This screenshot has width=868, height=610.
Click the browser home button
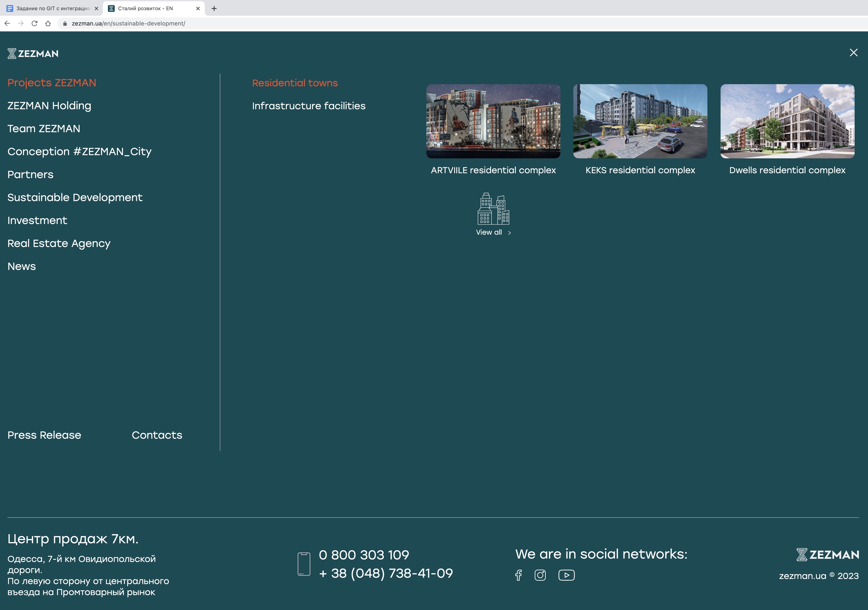(x=48, y=23)
